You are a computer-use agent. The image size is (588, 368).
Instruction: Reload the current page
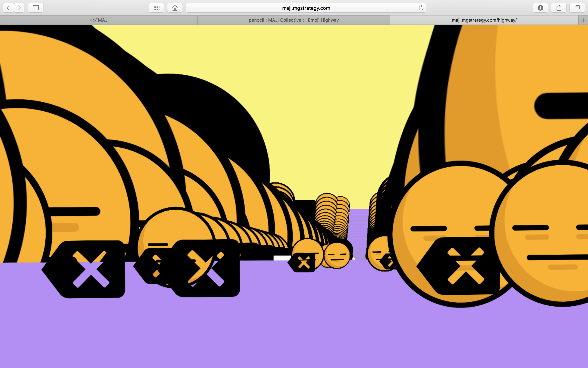[x=421, y=8]
